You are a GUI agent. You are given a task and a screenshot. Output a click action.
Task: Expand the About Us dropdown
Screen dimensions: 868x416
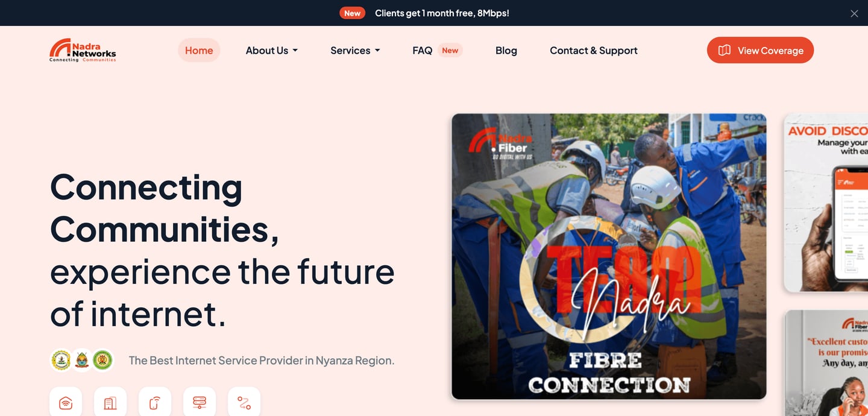tap(272, 51)
